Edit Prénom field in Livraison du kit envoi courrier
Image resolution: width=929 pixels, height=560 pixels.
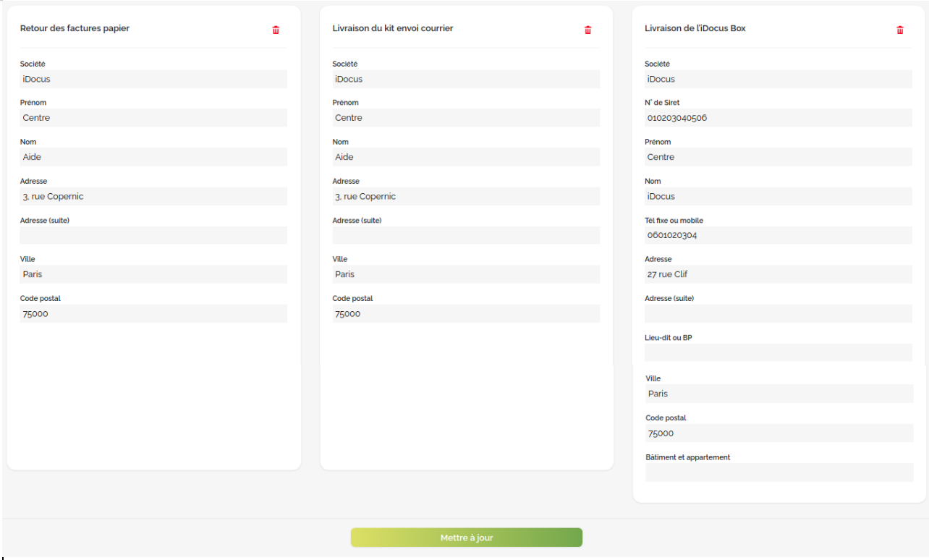[466, 118]
